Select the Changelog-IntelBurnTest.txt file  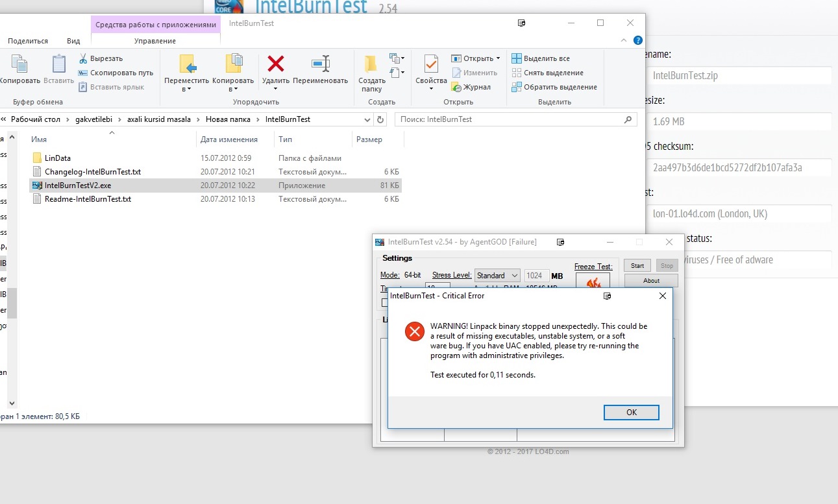(x=216, y=172)
